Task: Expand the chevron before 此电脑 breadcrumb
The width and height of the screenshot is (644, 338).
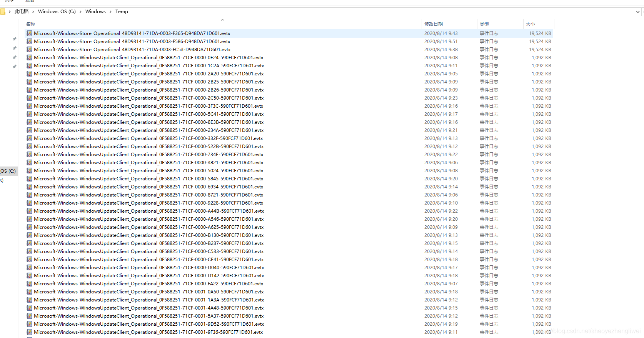Action: [x=10, y=12]
